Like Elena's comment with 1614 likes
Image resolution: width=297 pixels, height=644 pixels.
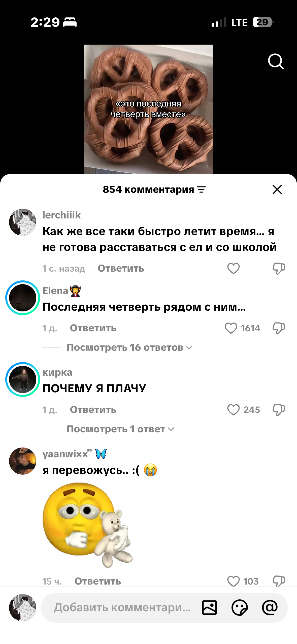(231, 328)
